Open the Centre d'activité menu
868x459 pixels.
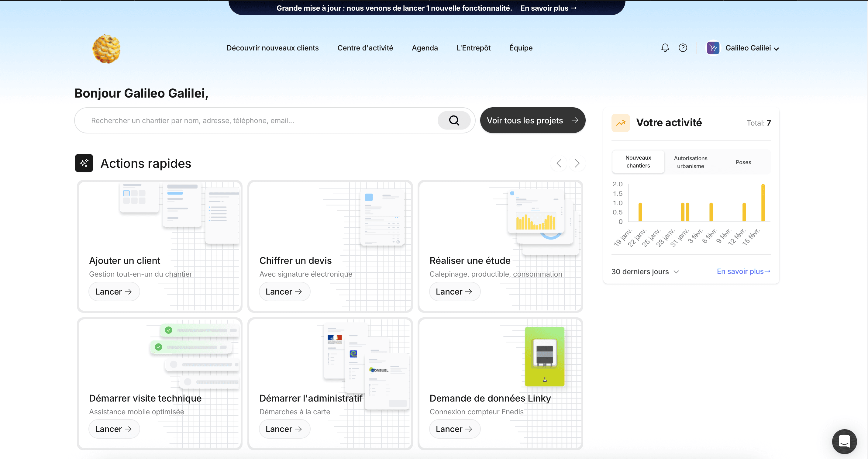(x=365, y=48)
